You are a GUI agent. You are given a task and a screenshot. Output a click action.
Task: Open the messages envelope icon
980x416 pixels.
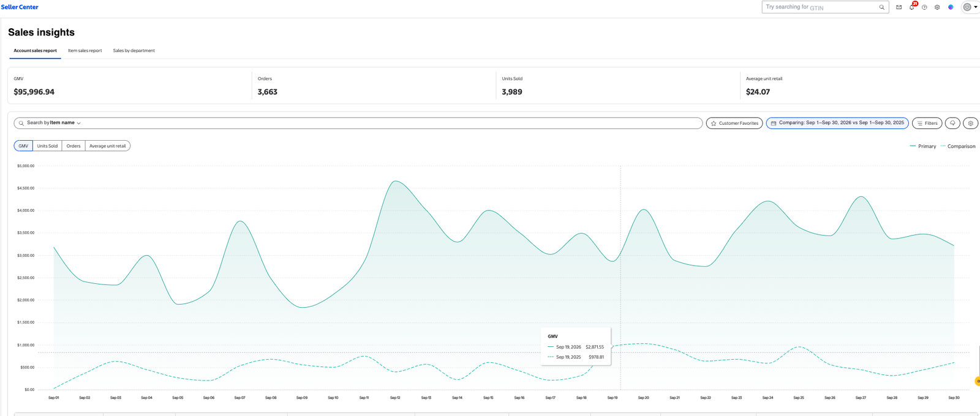(899, 7)
